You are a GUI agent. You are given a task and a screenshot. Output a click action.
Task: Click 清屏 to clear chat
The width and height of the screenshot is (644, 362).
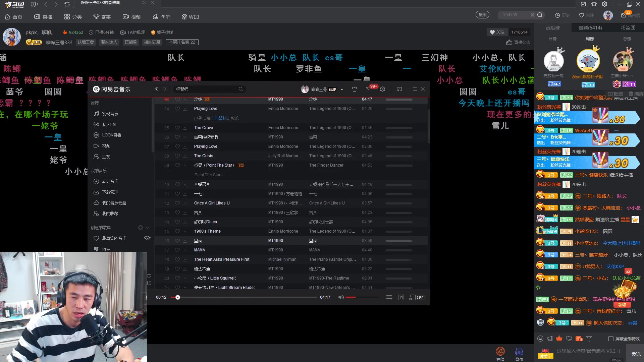pyautogui.click(x=636, y=94)
